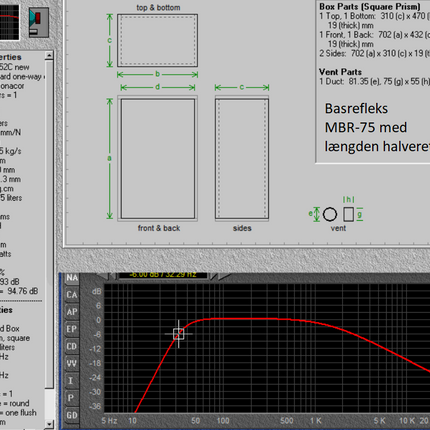430x430 pixels.
Task: Select the NA graph button
Action: 72,278
